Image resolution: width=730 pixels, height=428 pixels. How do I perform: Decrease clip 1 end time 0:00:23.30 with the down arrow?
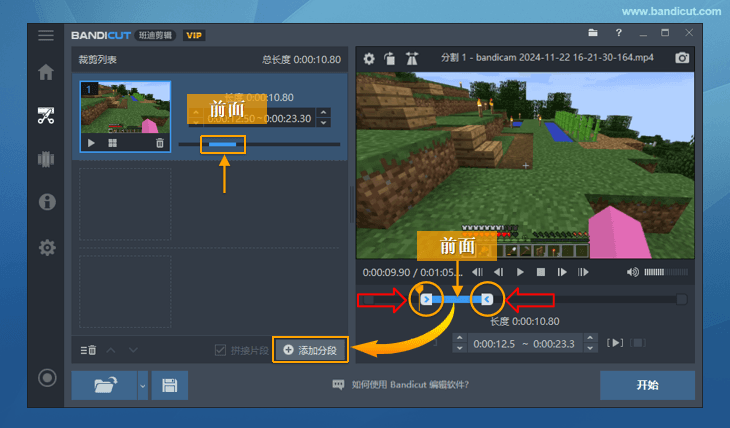click(324, 122)
